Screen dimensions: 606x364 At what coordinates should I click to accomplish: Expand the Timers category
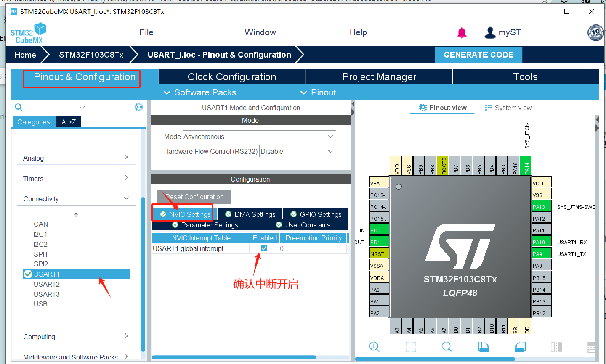pyautogui.click(x=76, y=178)
